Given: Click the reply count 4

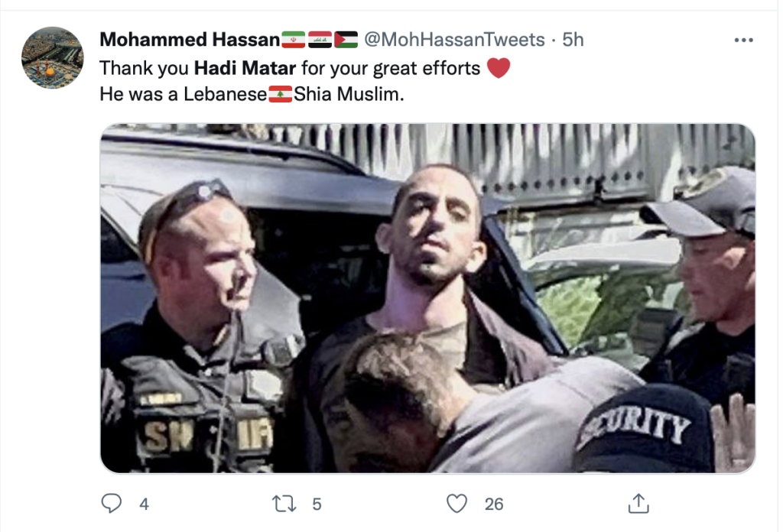Looking at the screenshot, I should tap(144, 504).
